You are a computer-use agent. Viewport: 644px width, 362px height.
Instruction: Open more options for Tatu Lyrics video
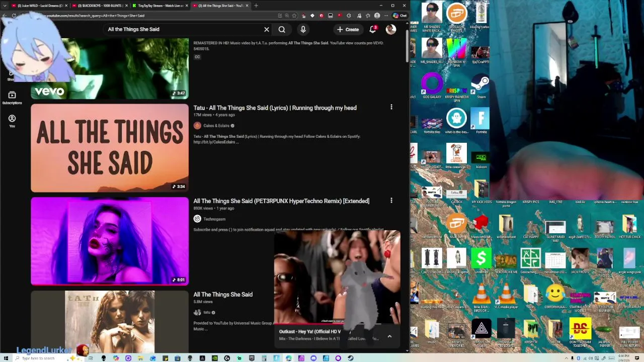click(x=391, y=107)
